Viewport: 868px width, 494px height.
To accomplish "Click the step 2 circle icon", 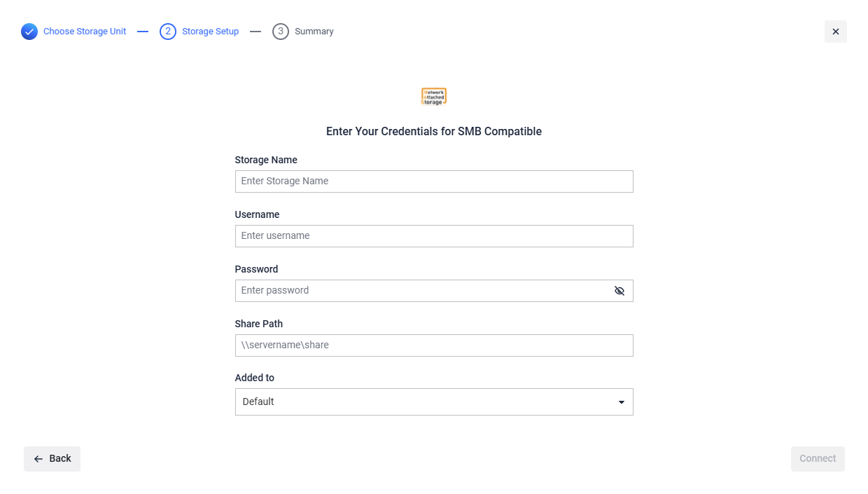I will pyautogui.click(x=168, y=32).
